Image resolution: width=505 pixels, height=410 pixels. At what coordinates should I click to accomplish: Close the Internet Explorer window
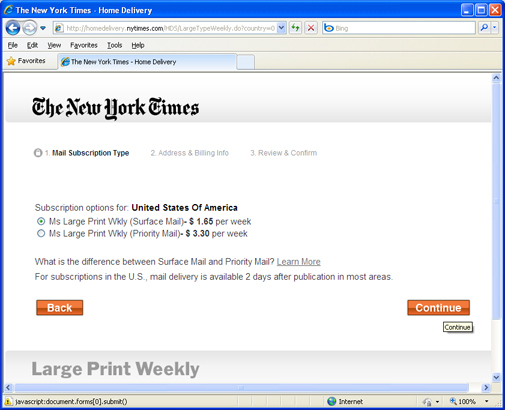tap(495, 10)
